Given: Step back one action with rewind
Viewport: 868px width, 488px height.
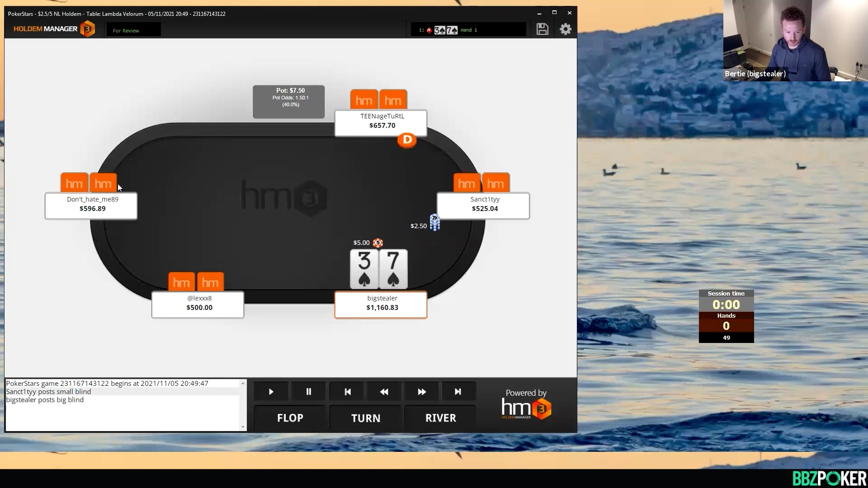Looking at the screenshot, I should [384, 392].
